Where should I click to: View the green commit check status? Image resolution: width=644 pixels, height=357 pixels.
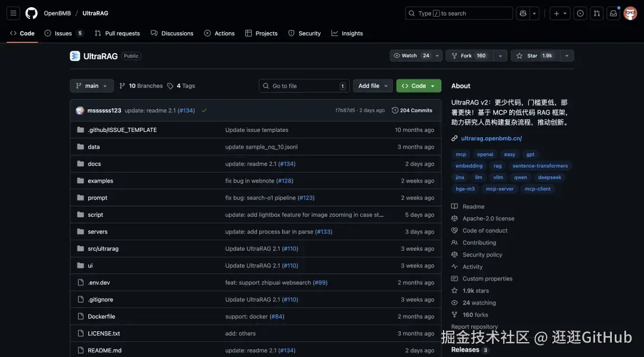point(204,110)
